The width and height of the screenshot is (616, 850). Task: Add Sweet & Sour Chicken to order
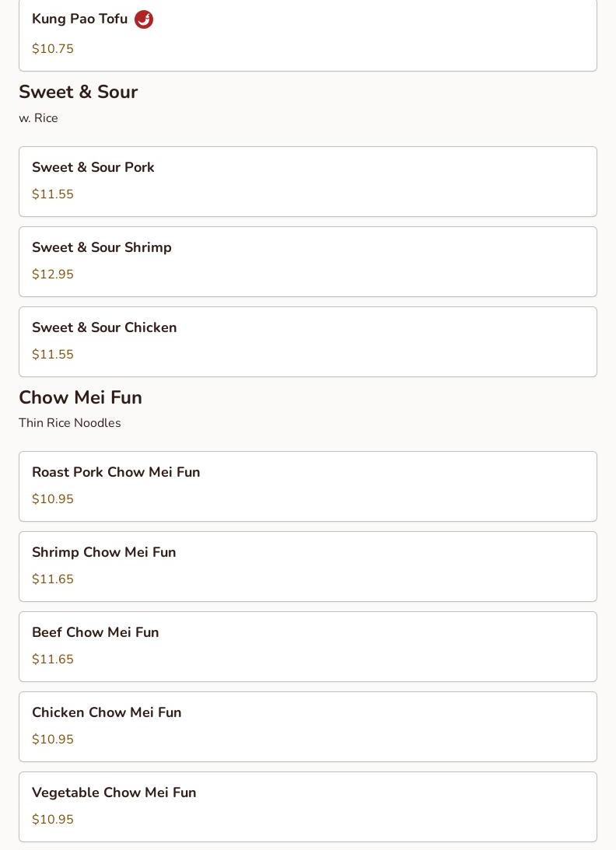pyautogui.click(x=308, y=342)
